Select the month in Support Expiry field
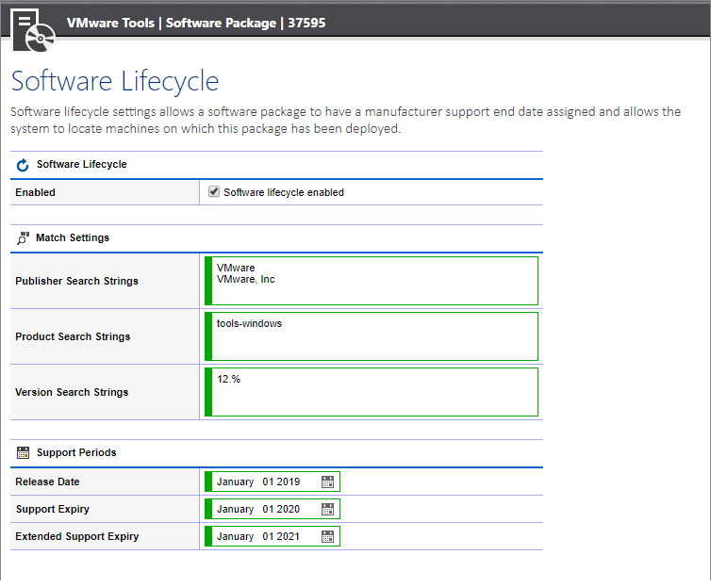Screen dimensions: 711x588 236,509
